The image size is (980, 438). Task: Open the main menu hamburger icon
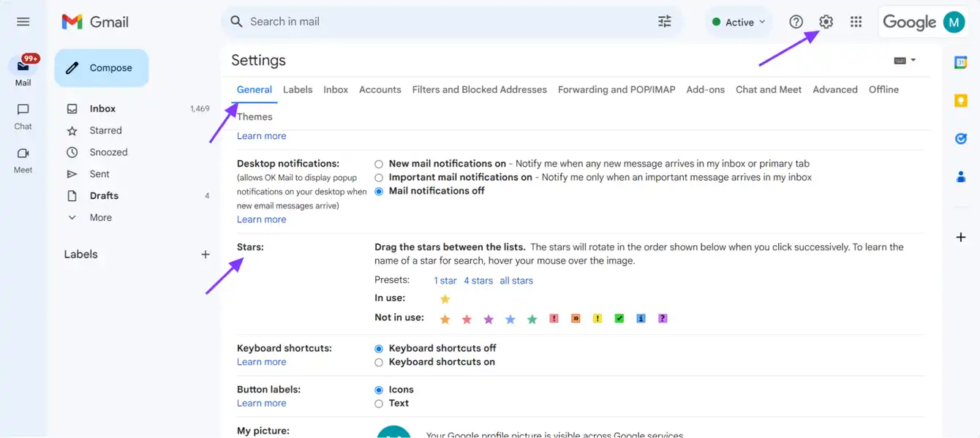tap(23, 22)
